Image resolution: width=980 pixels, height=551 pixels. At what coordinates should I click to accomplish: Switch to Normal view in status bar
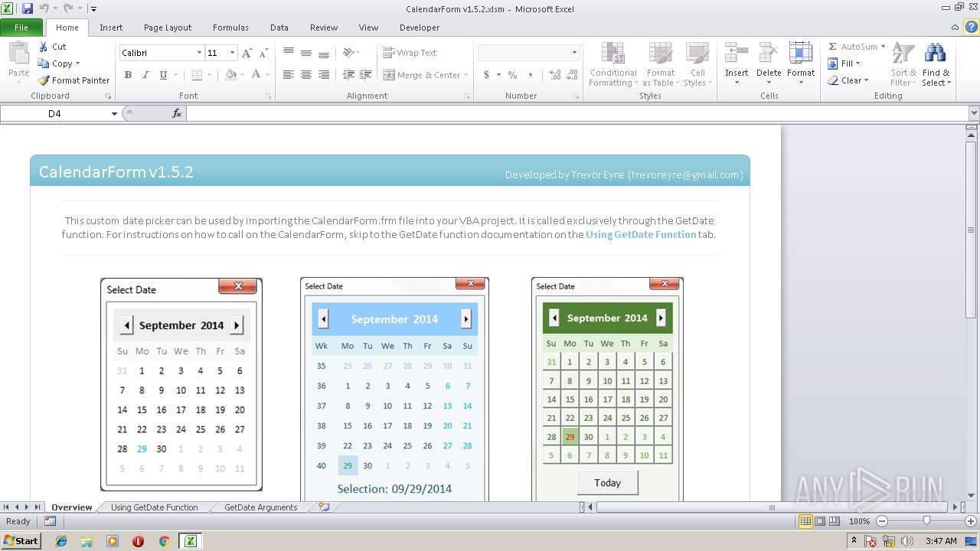805,521
